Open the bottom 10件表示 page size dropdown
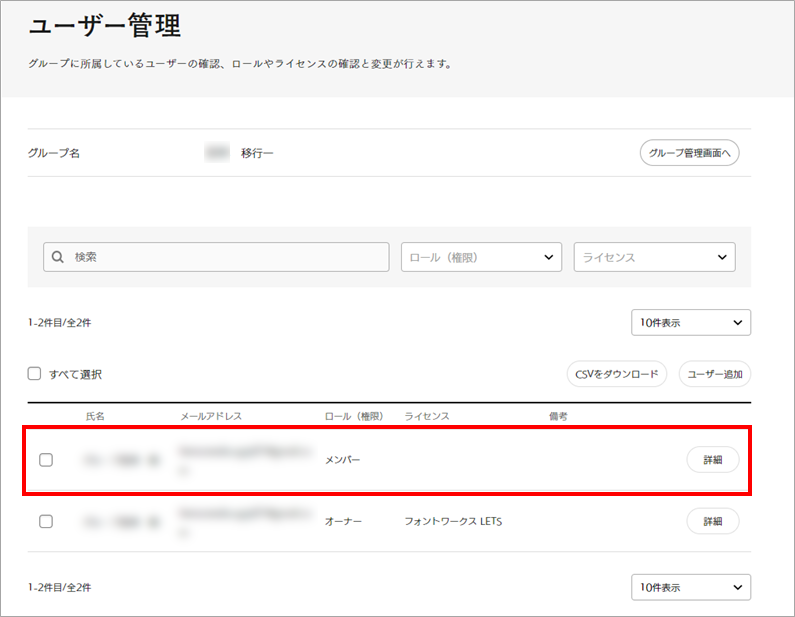This screenshot has height=617, width=795. (690, 586)
